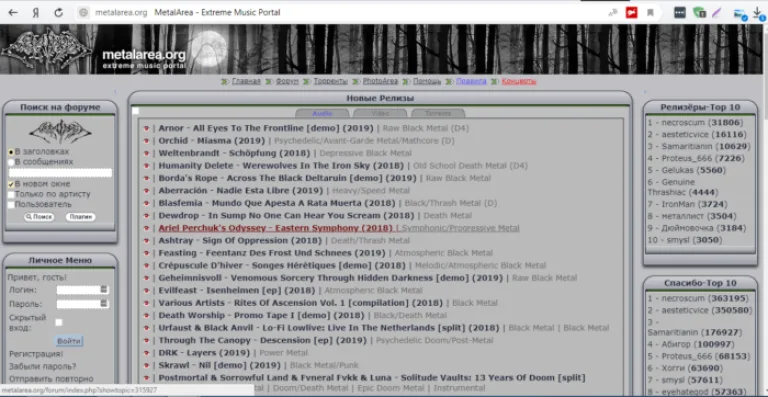
Task: Click the red icon beside Ashtray release
Action: (x=146, y=241)
